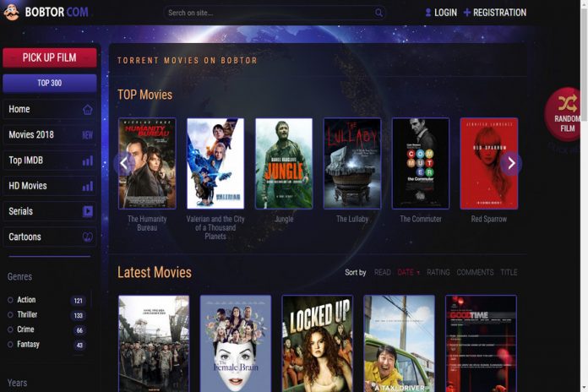Click the Bobtor mascot logo icon

point(12,12)
